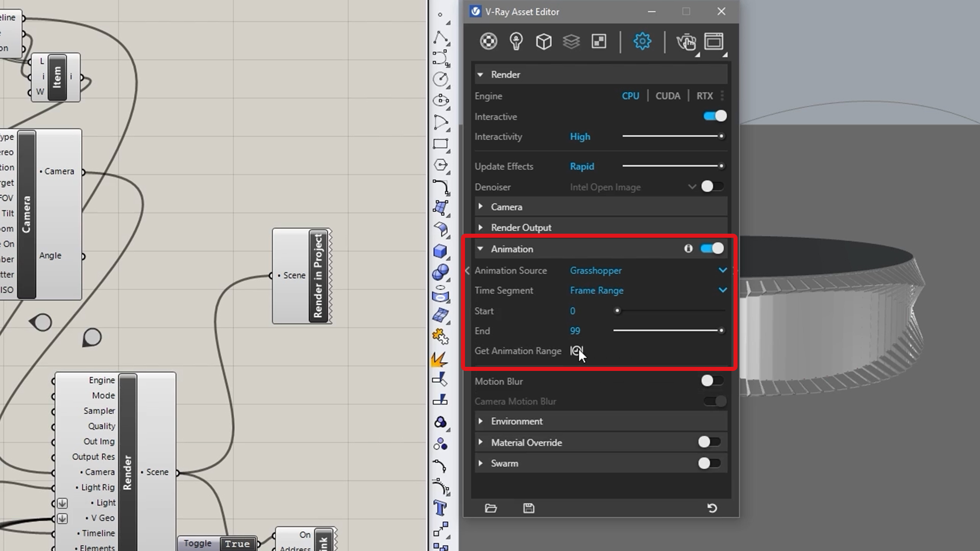
Task: Open the Materials tab icon
Action: click(488, 41)
